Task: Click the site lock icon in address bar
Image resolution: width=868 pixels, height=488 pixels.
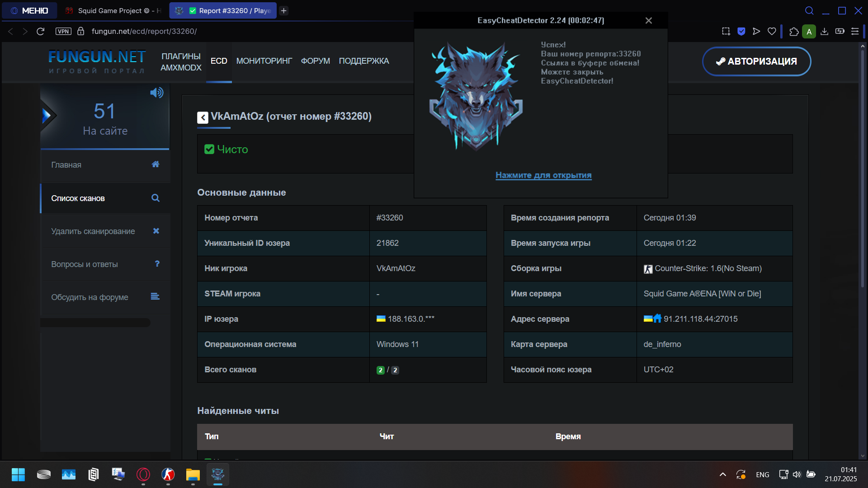Action: click(x=81, y=31)
